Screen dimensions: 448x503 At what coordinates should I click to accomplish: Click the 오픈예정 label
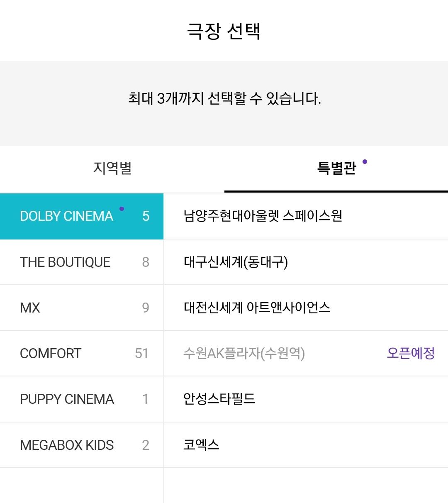click(410, 354)
